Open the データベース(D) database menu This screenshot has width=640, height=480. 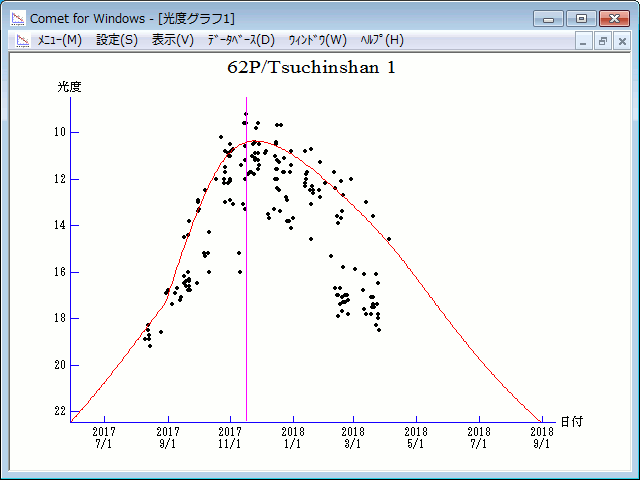tap(240, 40)
